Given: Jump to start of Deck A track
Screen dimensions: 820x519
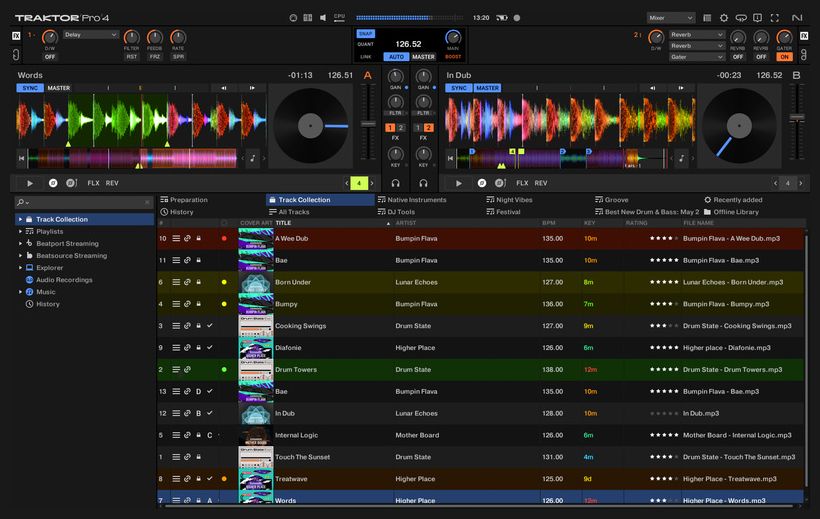Looking at the screenshot, I should coord(21,158).
